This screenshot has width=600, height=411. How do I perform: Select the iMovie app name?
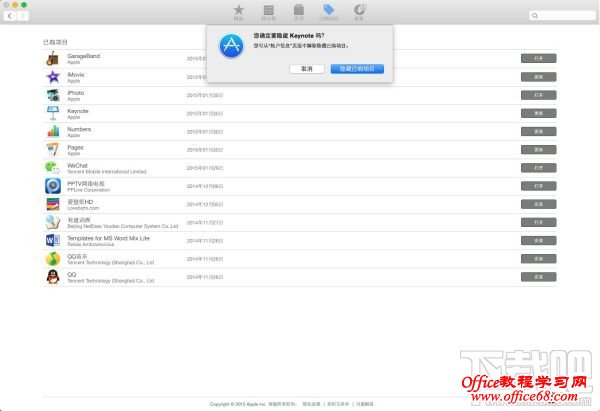tap(76, 74)
